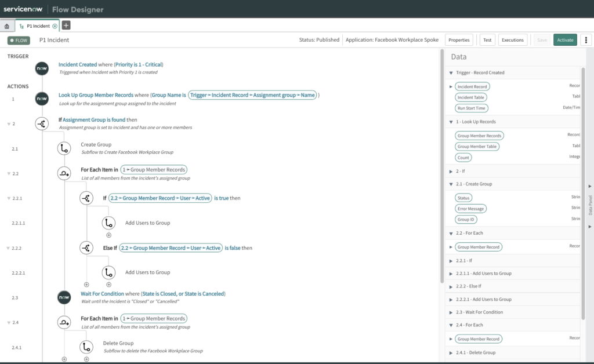
Task: Click the If condition branch icon at step 2.2.1
Action: [x=86, y=198]
